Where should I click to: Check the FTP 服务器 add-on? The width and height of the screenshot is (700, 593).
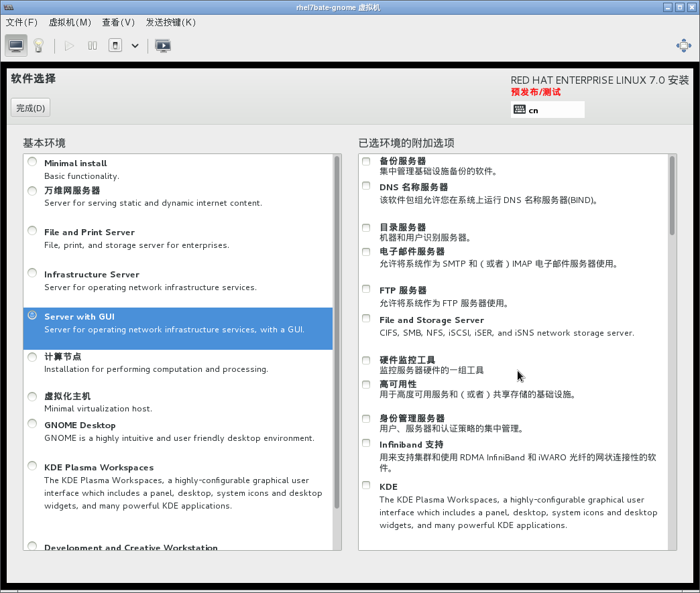tap(366, 289)
